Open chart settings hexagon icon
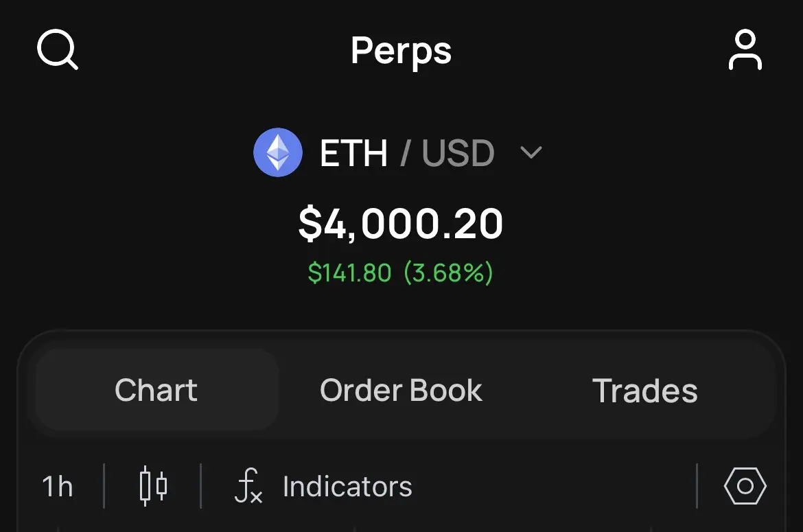803x532 pixels. click(x=745, y=486)
